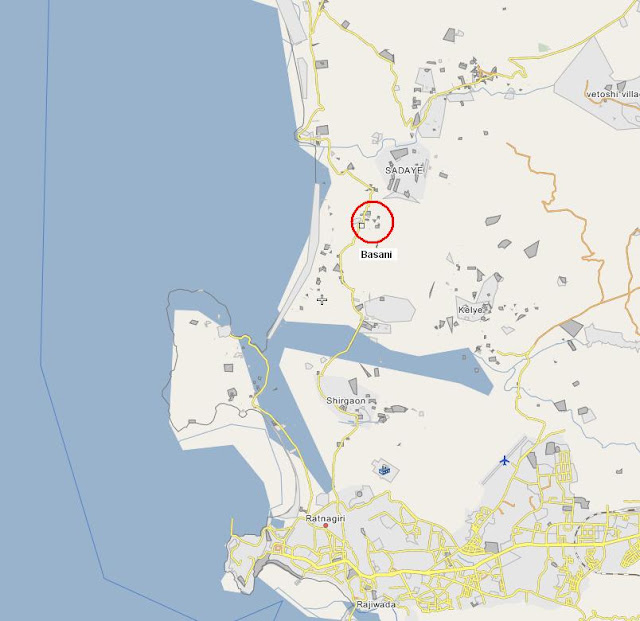Select the Rajiwada label at the bottom

(x=376, y=604)
